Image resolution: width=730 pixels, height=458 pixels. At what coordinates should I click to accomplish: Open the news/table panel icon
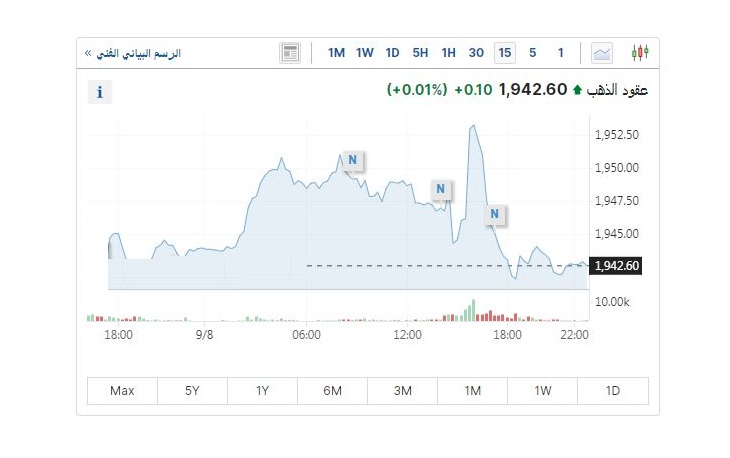[x=290, y=52]
